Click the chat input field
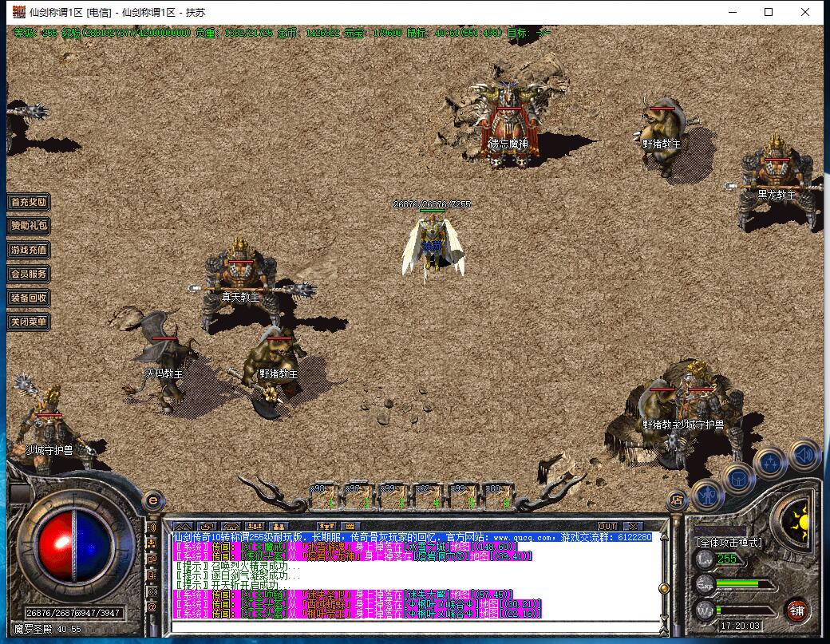Image resolution: width=830 pixels, height=644 pixels. click(x=416, y=628)
